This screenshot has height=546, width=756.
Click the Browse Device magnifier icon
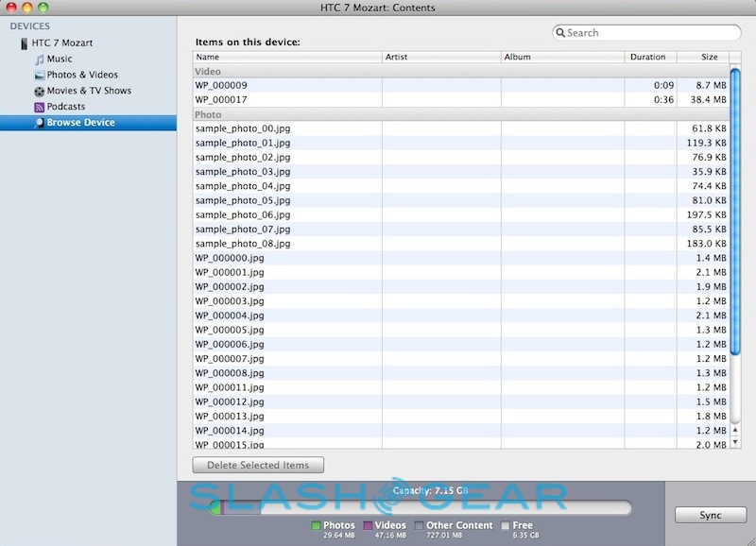coord(39,123)
